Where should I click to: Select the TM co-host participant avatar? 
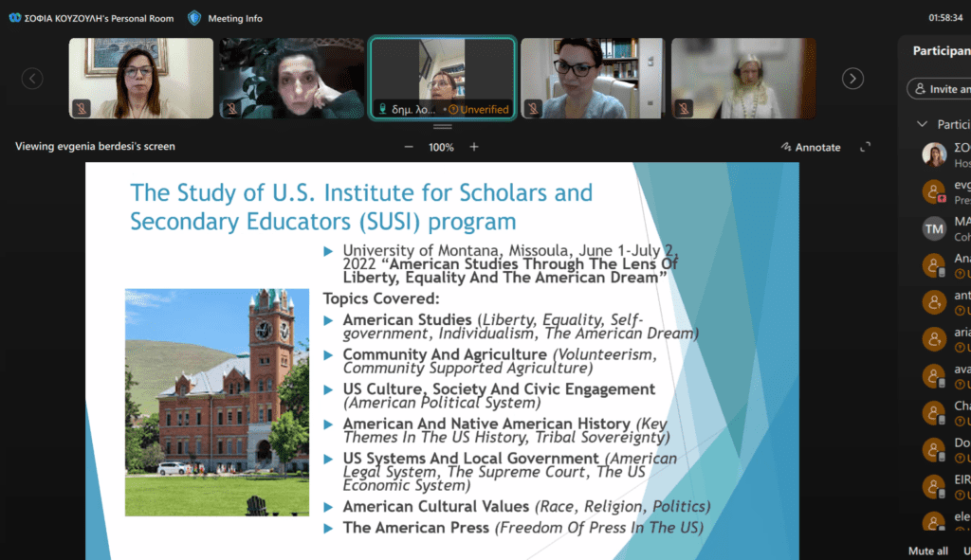(x=934, y=228)
